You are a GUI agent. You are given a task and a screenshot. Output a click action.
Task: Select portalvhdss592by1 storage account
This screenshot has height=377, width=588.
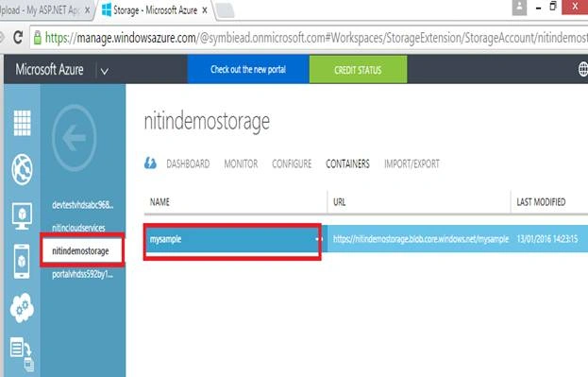pyautogui.click(x=82, y=274)
